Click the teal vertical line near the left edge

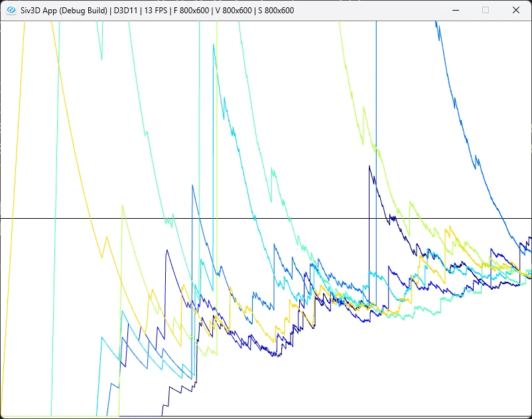tap(56, 217)
